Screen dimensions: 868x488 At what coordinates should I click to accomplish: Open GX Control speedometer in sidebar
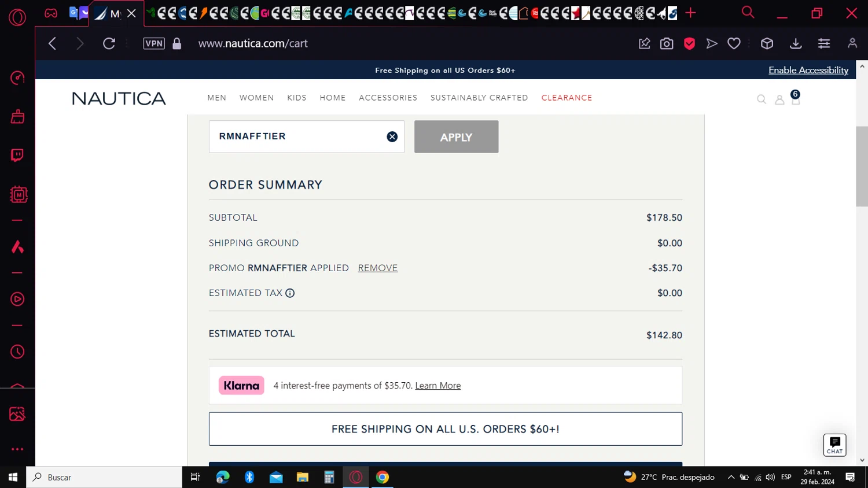point(17,78)
